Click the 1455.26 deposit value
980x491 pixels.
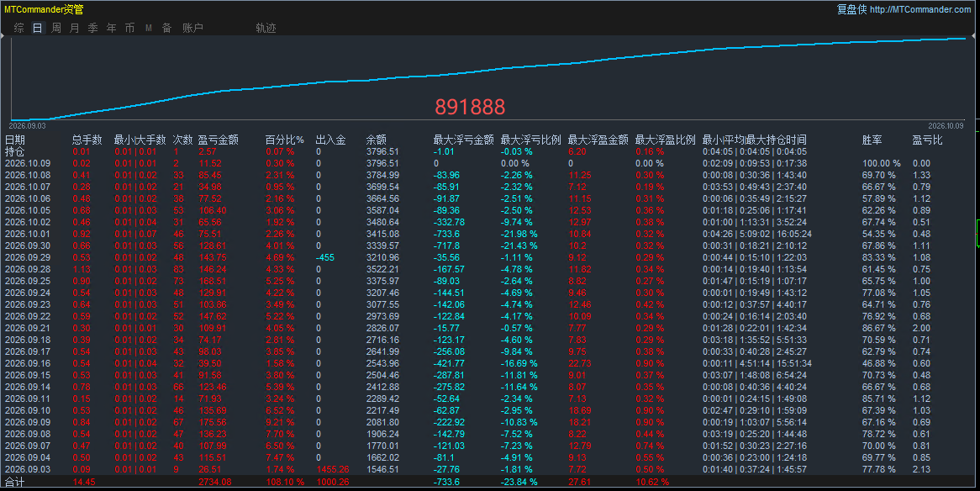click(333, 469)
